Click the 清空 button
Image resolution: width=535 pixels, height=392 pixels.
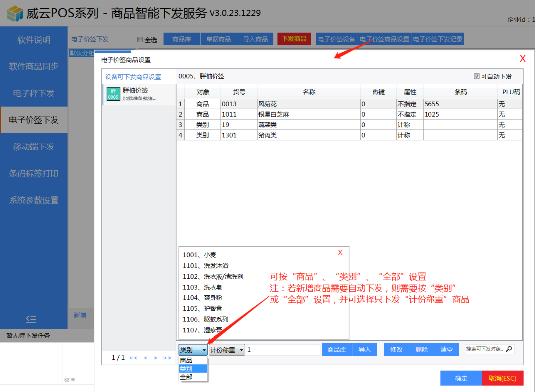coord(446,350)
